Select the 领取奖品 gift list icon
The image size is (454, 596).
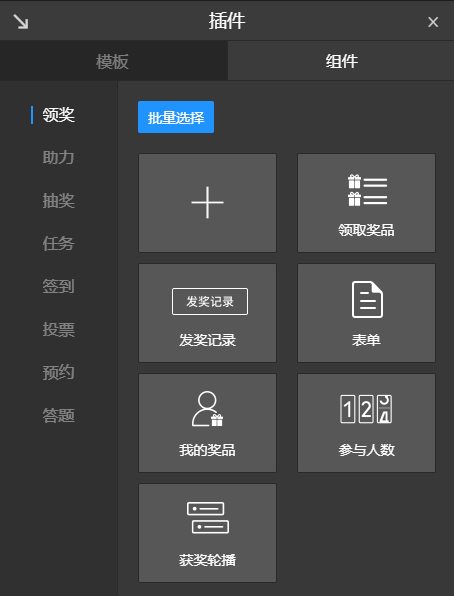click(367, 190)
